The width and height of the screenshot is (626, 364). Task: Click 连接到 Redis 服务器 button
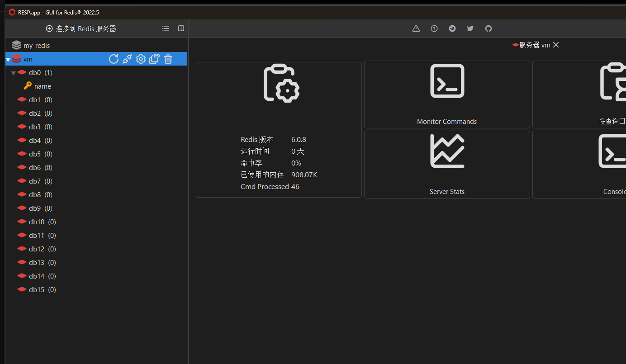[x=81, y=28]
